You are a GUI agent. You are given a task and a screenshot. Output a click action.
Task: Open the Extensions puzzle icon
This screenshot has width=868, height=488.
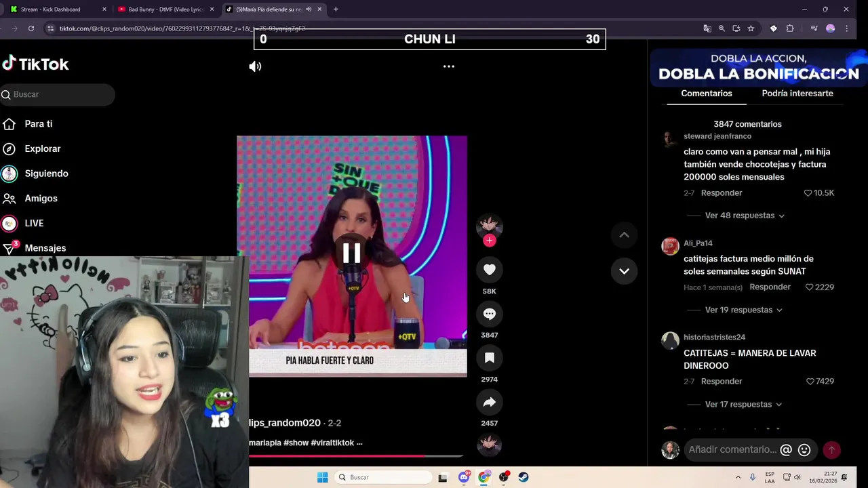tap(790, 28)
